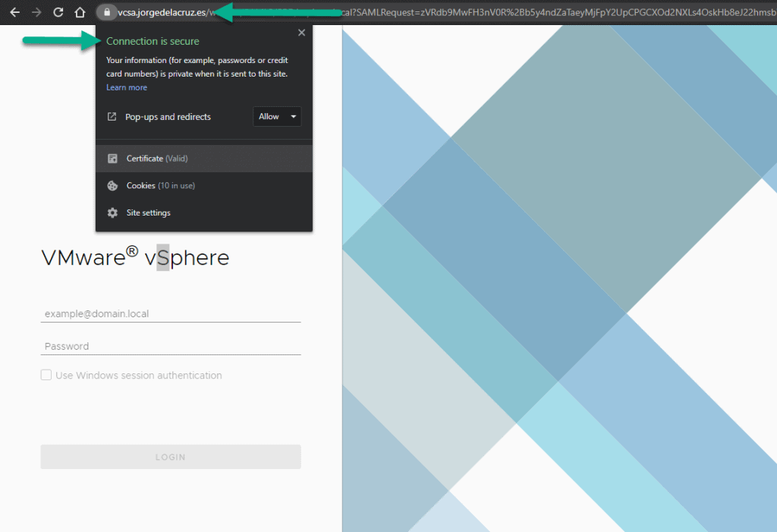Click the certificate icon
777x532 pixels.
click(112, 159)
